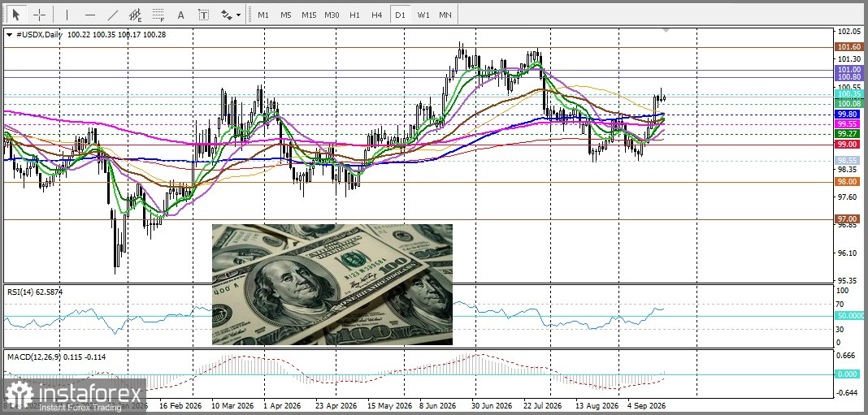Screen dimensions: 868x415
Task: Open the #USDX,Daily chart menu triangle
Action: [x=9, y=35]
